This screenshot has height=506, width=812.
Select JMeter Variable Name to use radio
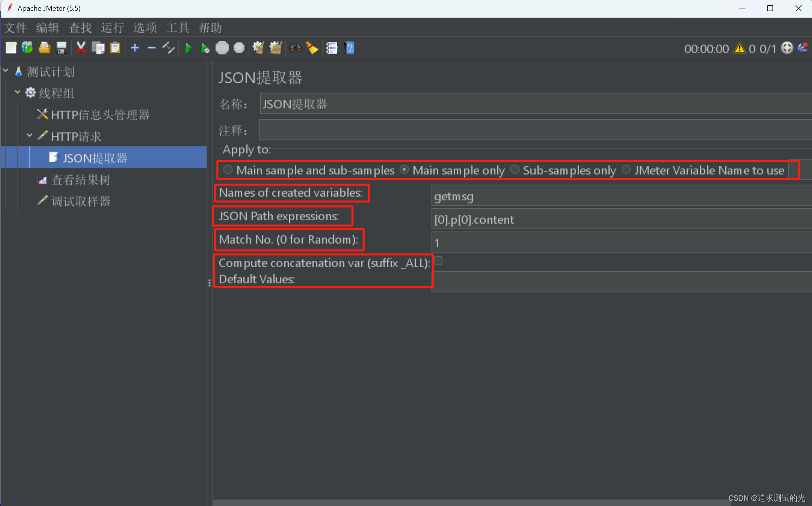click(626, 170)
